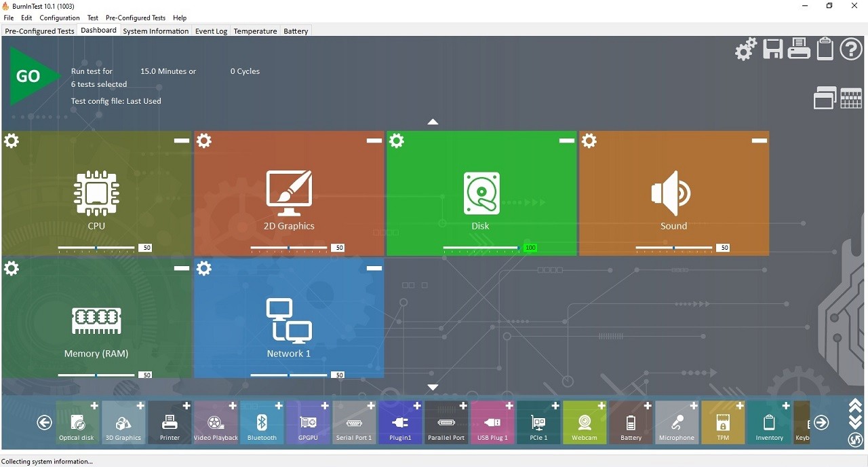The height and width of the screenshot is (467, 868).
Task: Click the print report printer icon
Action: 799,49
